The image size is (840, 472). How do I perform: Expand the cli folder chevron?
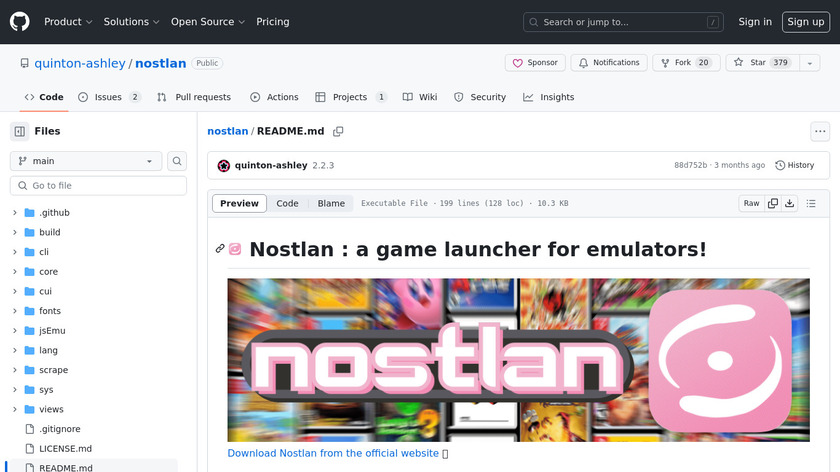[x=15, y=252]
